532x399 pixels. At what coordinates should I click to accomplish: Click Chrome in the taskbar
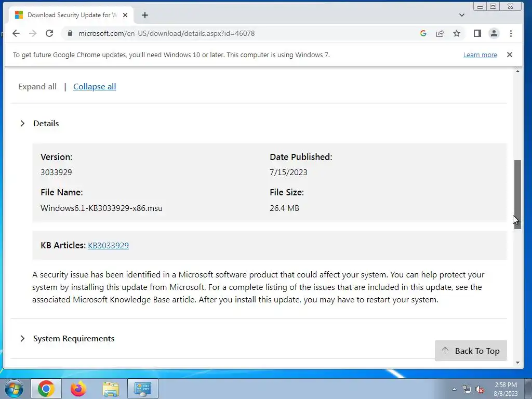[x=46, y=389]
